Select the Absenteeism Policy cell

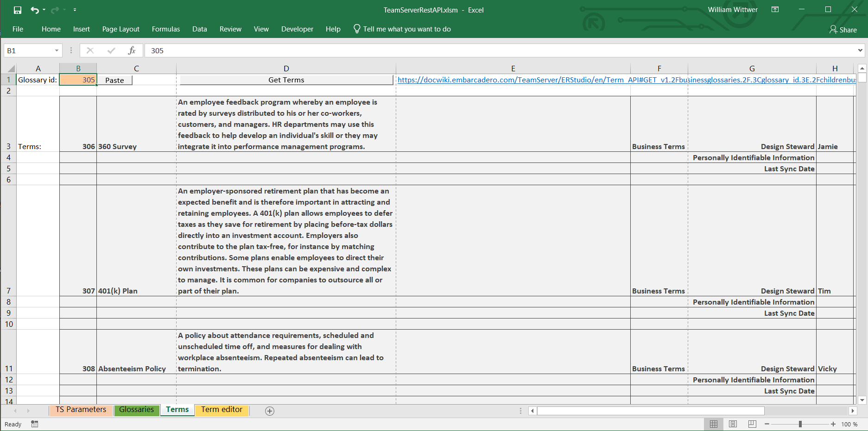coord(136,352)
